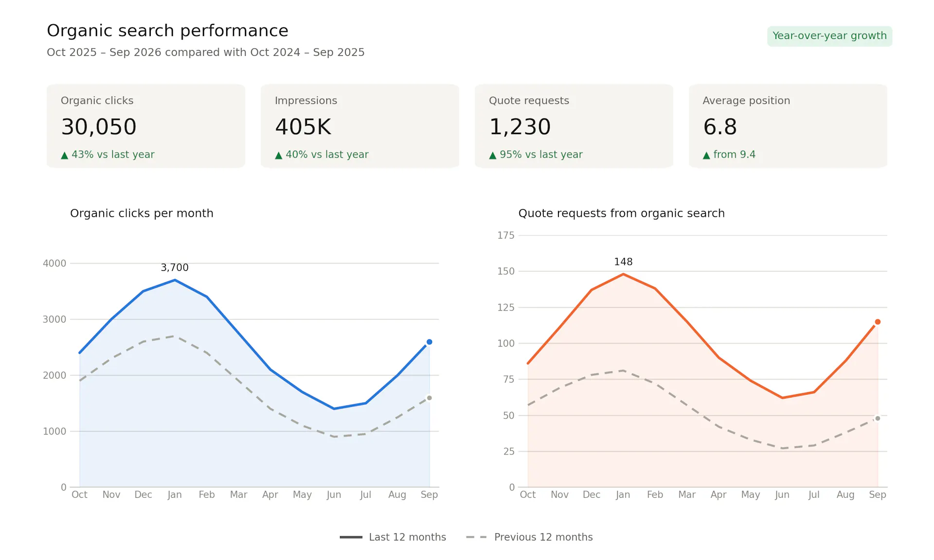Select the Quote requests 1,230 value
Image resolution: width=934 pixels, height=560 pixels.
coord(520,127)
